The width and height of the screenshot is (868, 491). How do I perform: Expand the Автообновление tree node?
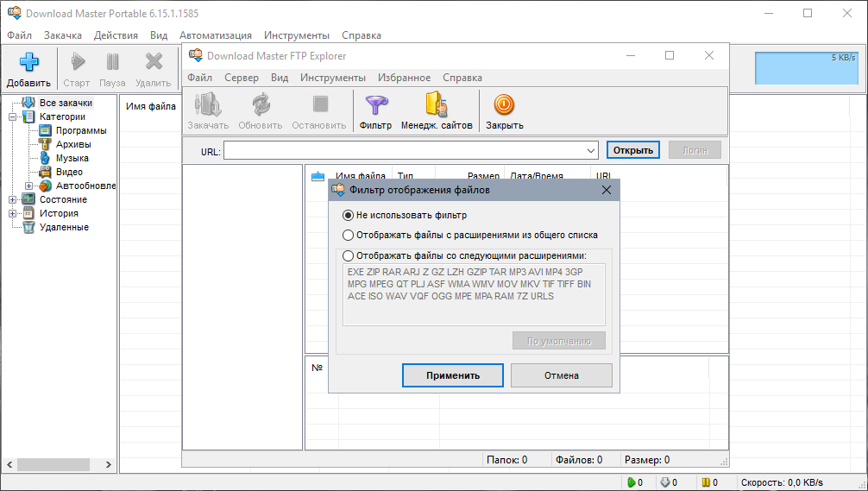pos(29,186)
